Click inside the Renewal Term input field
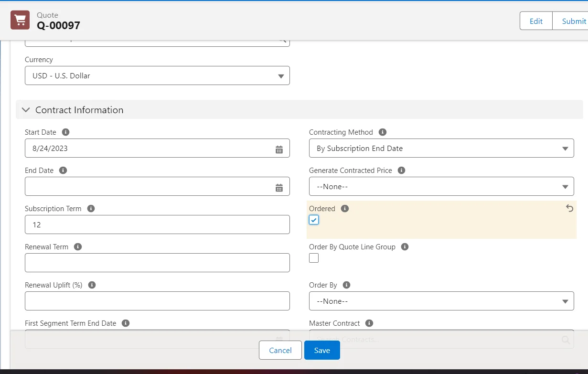This screenshot has width=588, height=374. point(157,263)
